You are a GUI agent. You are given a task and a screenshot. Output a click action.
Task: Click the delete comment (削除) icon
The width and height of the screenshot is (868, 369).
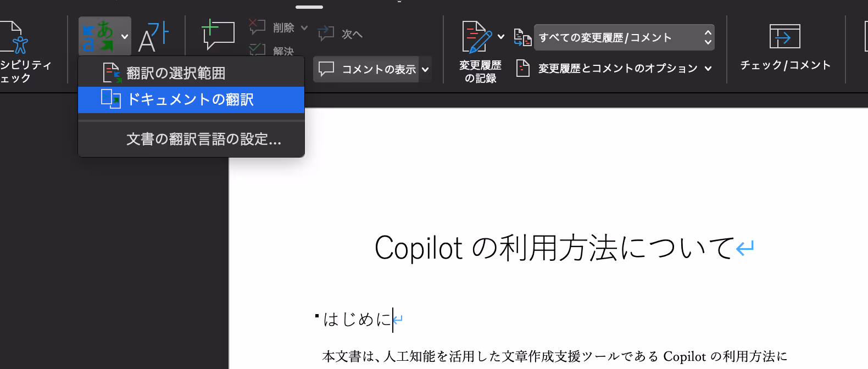click(x=257, y=27)
